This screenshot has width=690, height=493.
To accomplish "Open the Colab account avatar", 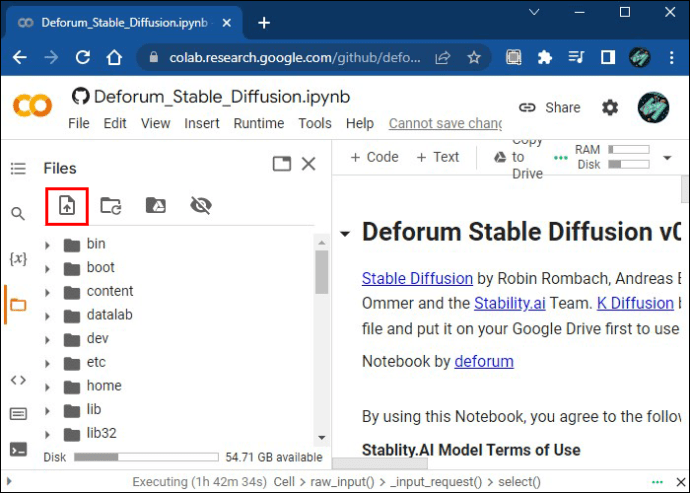I will 653,107.
